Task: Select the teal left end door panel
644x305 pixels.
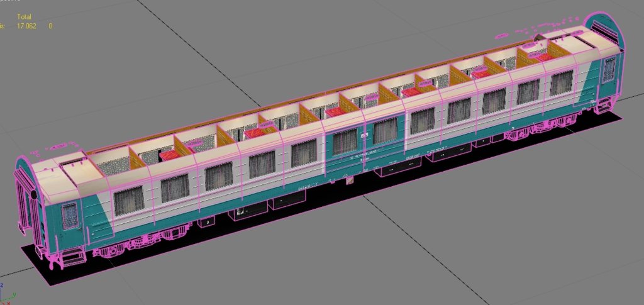Action: click(70, 226)
